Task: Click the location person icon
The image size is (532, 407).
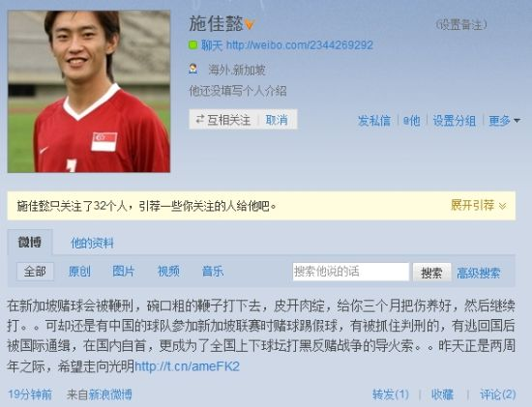Action: (x=193, y=69)
